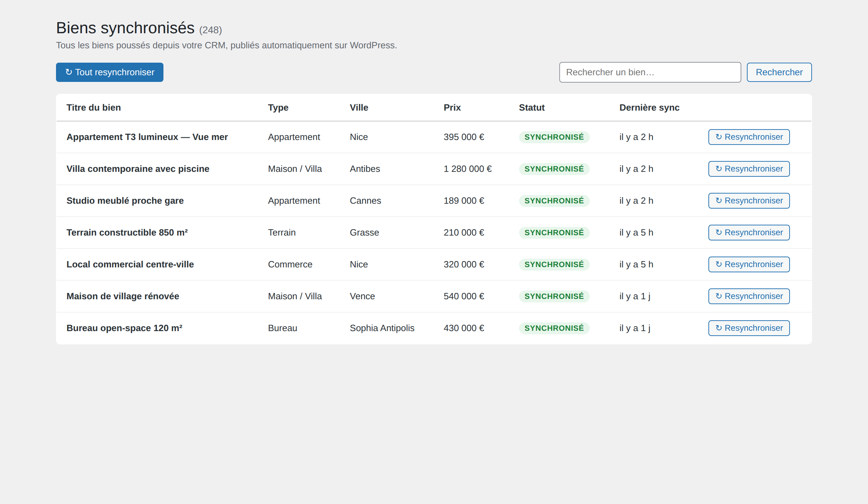Image resolution: width=868 pixels, height=504 pixels.
Task: Click the (248) property count
Action: pos(211,30)
